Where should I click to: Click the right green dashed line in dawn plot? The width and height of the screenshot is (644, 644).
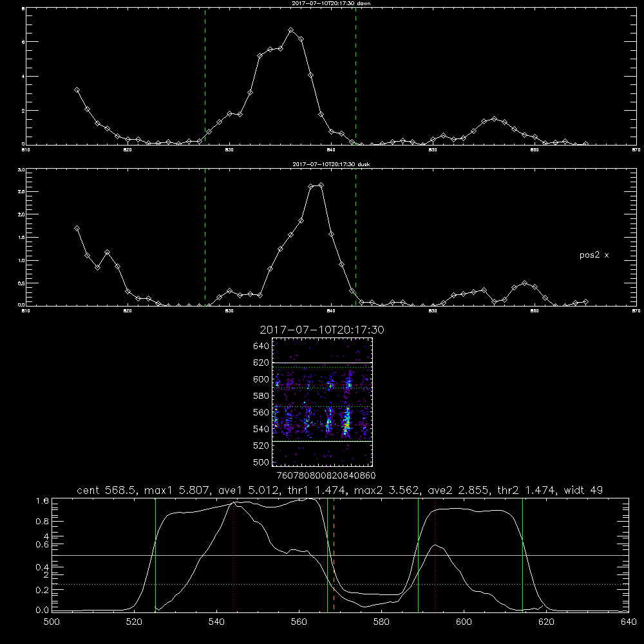(355, 76)
